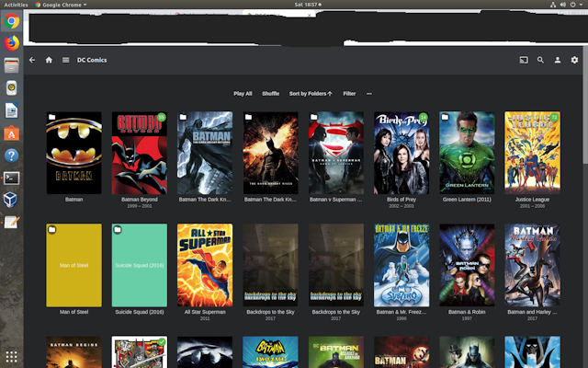This screenshot has height=368, width=588.
Task: Open the Batman Beyond title link
Action: 139,200
